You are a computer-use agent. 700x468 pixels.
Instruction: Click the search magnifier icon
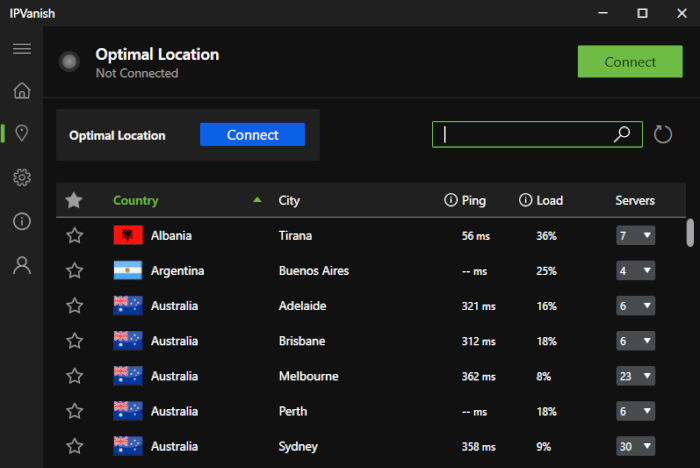(621, 134)
